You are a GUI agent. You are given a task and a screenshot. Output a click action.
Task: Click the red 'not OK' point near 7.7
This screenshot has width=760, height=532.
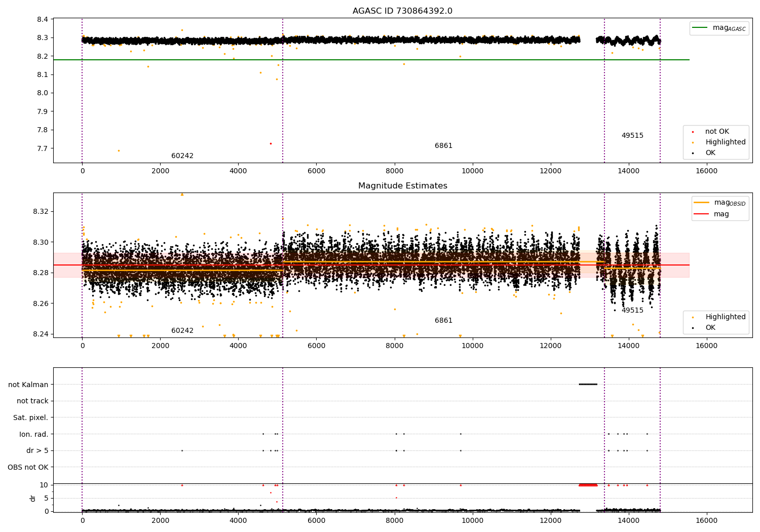(271, 143)
